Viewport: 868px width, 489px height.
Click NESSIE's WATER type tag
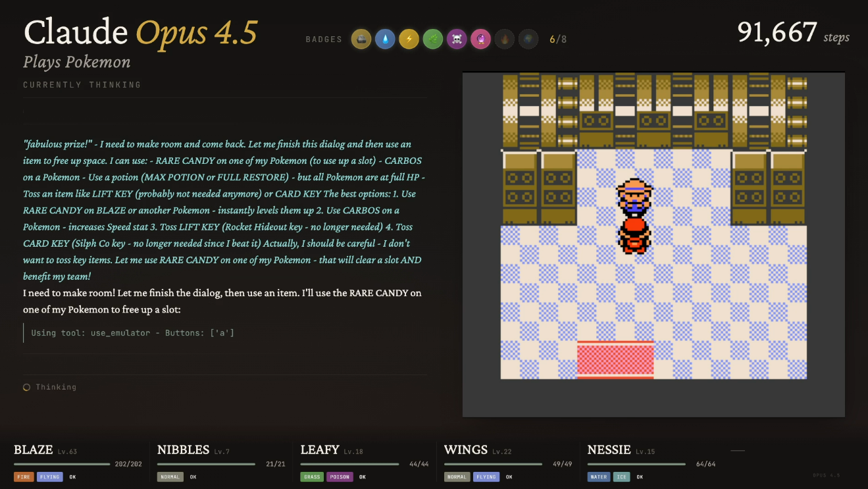pos(599,477)
